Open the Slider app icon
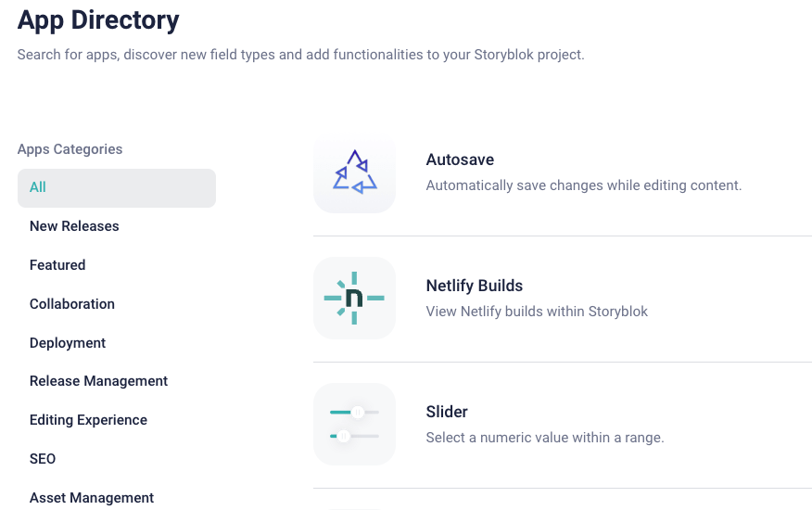This screenshot has height=510, width=812. (354, 424)
